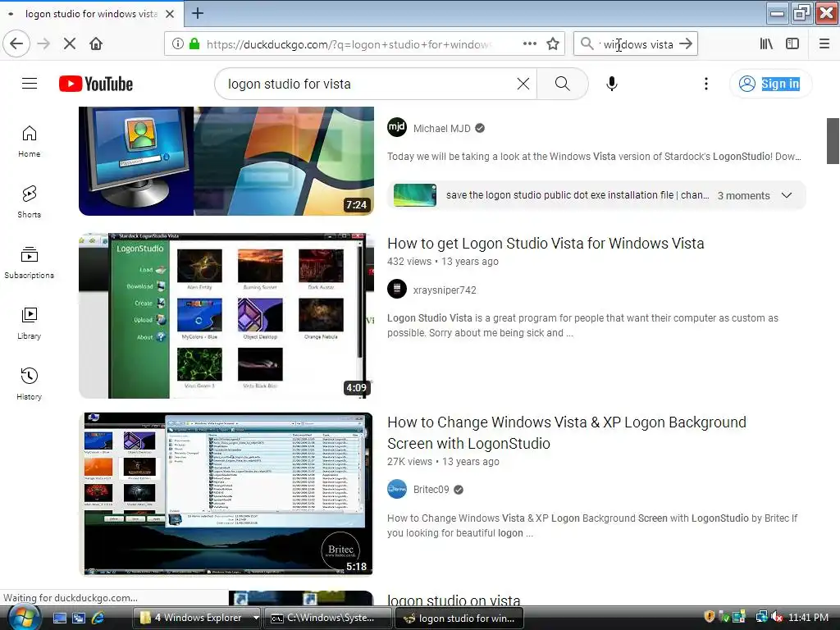Switch to the C:\Windows\System taskbar window
The image size is (840, 630).
(x=328, y=618)
